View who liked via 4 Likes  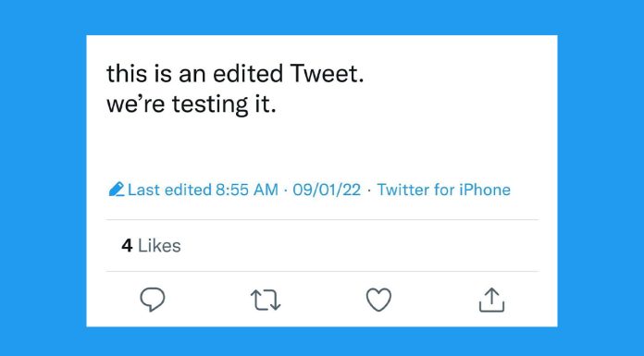(151, 246)
